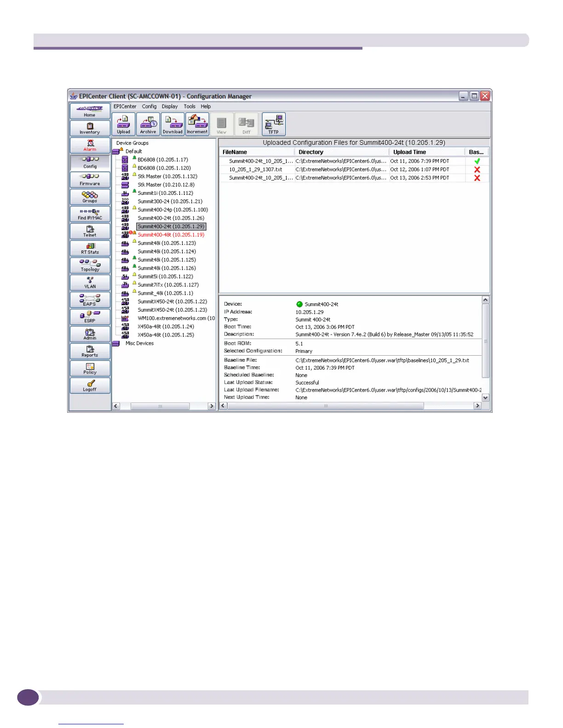Open the Home module in the sidebar
Image resolution: width=563 pixels, height=728 pixels.
point(90,111)
